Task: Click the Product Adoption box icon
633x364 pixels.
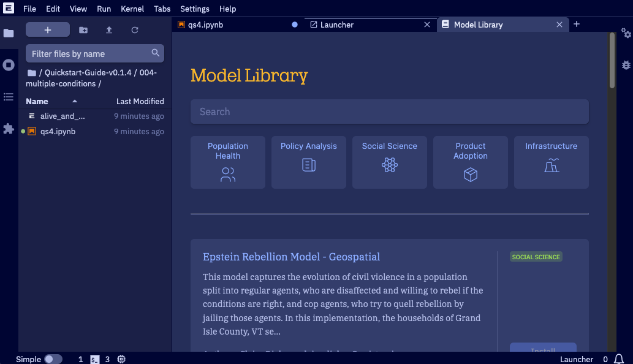Action: (471, 175)
